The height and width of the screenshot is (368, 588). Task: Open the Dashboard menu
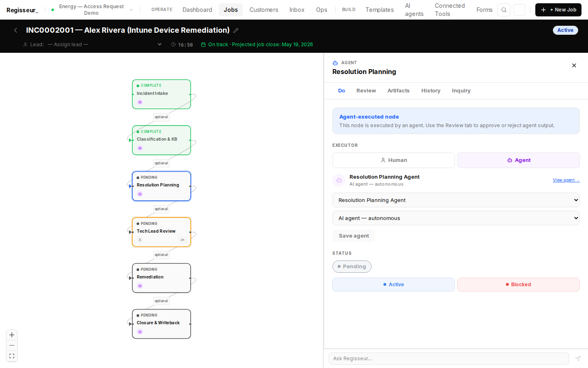coord(197,10)
